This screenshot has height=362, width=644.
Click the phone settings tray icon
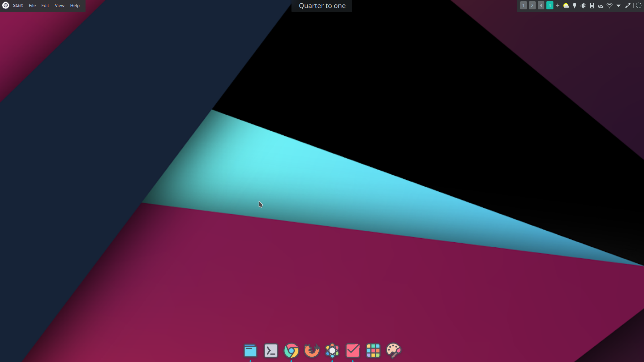592,6
